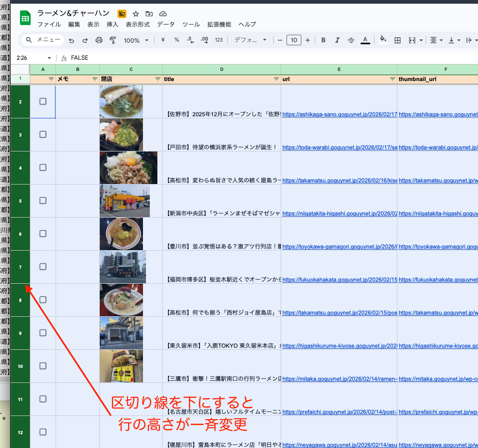Tick the checkbox in row 5
Screen dimensions: 478x448
[x=43, y=201]
